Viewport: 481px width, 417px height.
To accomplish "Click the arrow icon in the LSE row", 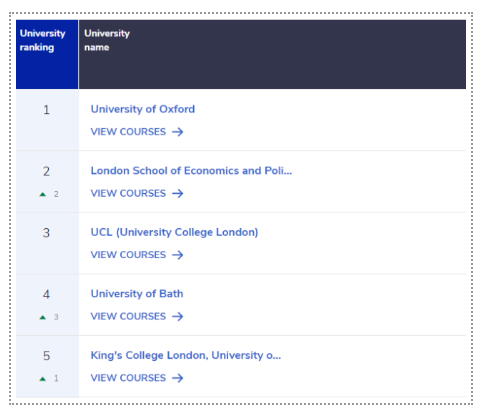I will [178, 194].
